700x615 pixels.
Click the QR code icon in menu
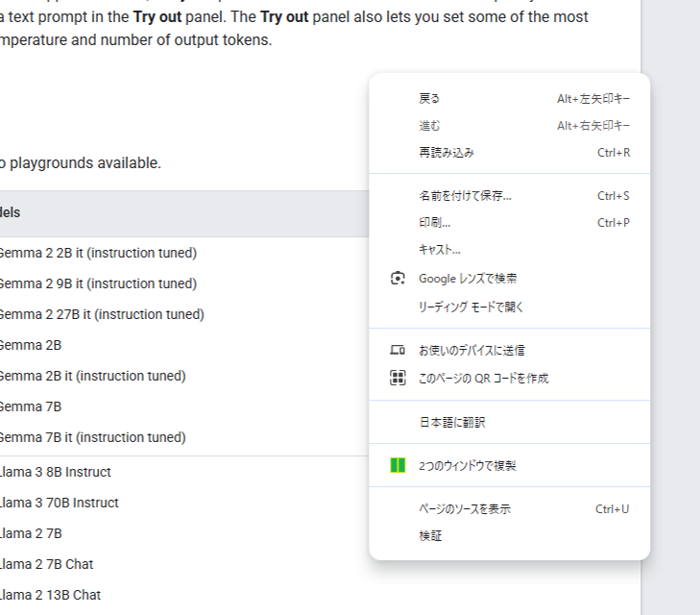398,378
